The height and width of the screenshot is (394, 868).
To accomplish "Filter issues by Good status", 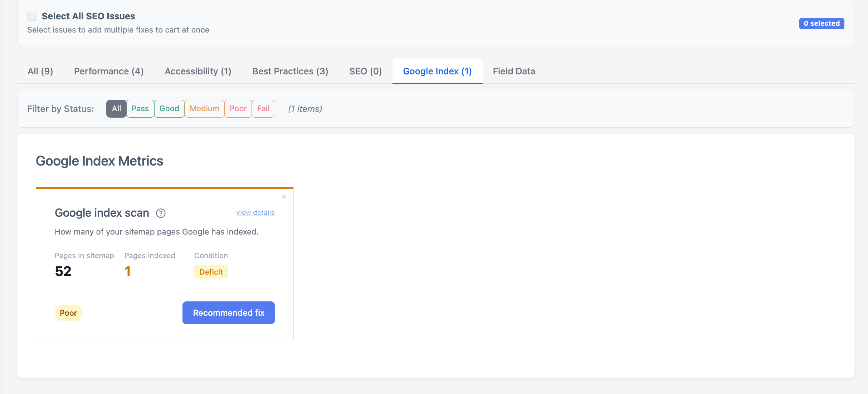I will point(169,109).
